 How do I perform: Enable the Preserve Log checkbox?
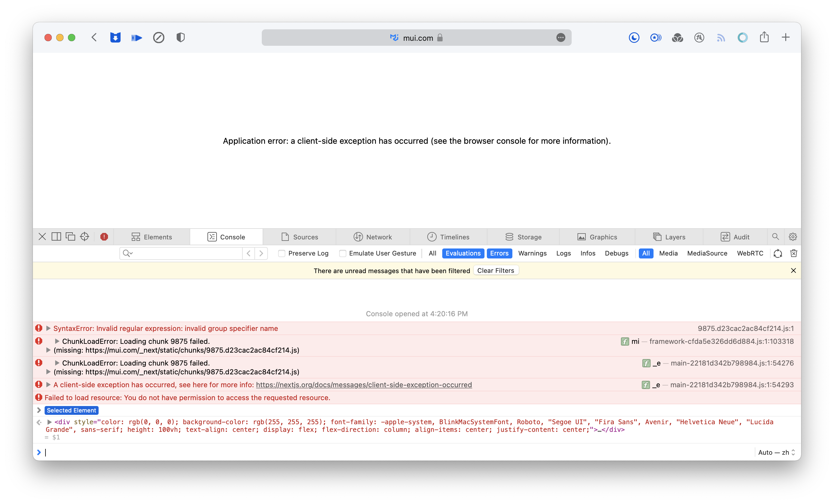[x=282, y=253]
